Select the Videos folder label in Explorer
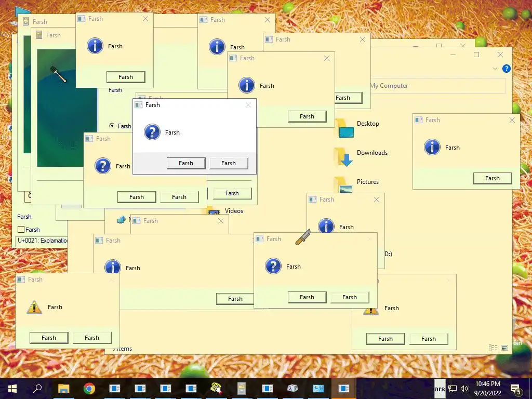This screenshot has width=532, height=399. [x=234, y=211]
